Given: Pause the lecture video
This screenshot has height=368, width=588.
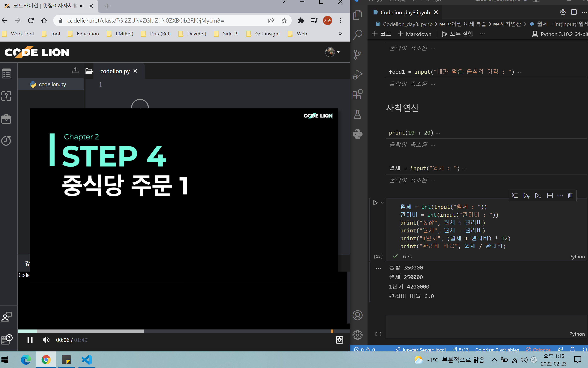Looking at the screenshot, I should 30,340.
